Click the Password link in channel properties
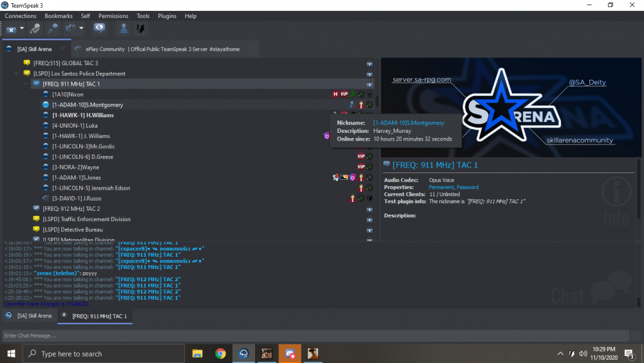The width and height of the screenshot is (644, 363). point(468,187)
